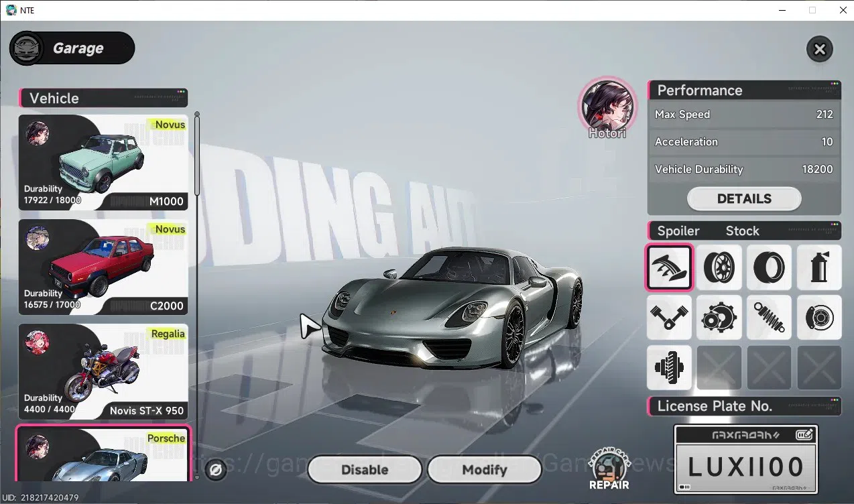This screenshot has height=504, width=854.
Task: Minimize the NTE window
Action: coord(782,10)
